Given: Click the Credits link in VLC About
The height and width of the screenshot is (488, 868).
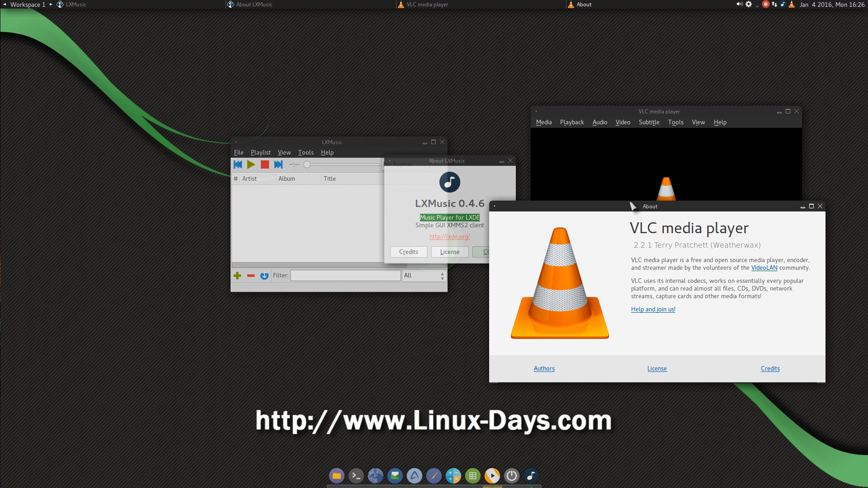Looking at the screenshot, I should point(770,368).
